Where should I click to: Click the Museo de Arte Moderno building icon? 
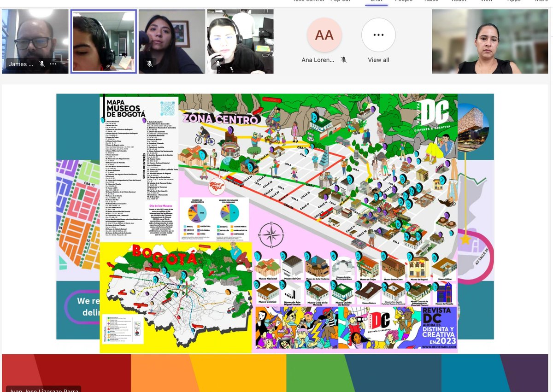(x=318, y=266)
